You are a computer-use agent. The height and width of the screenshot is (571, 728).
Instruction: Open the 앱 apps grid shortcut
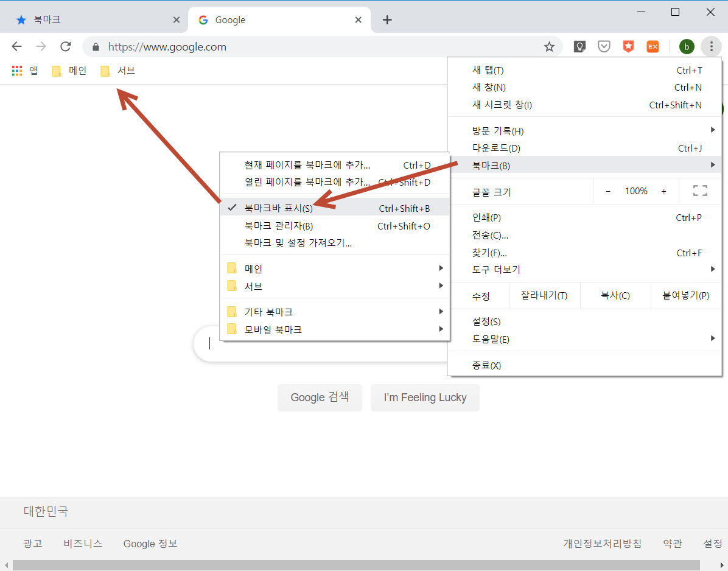tap(24, 71)
